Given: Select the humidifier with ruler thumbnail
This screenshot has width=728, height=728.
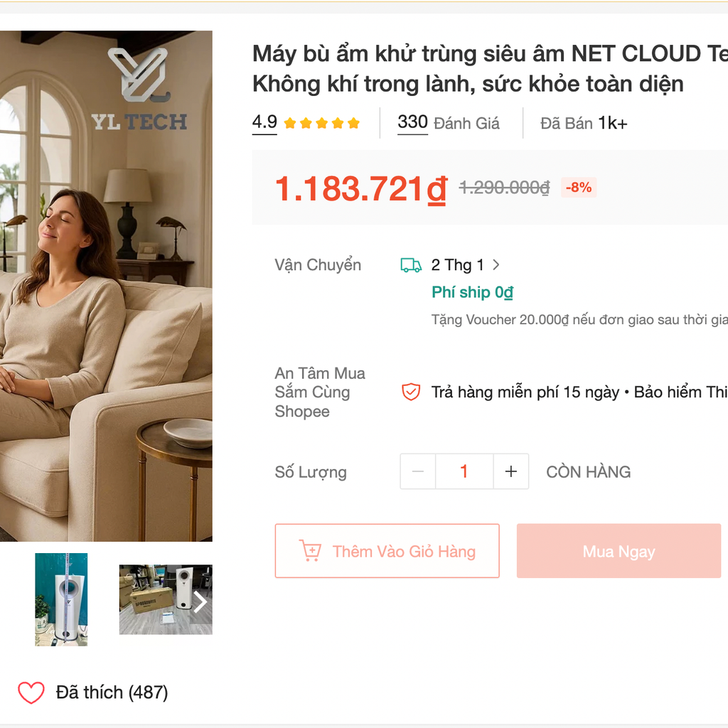Looking at the screenshot, I should pos(61,599).
